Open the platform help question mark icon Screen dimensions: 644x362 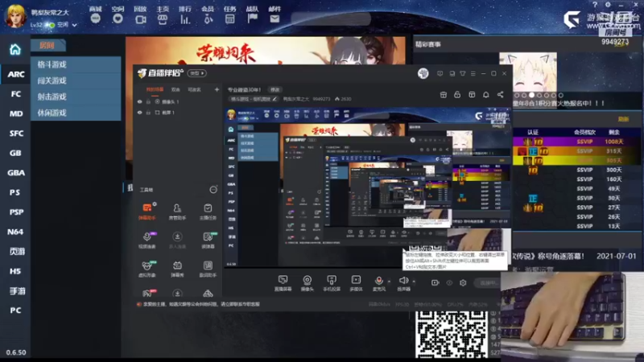(x=595, y=5)
